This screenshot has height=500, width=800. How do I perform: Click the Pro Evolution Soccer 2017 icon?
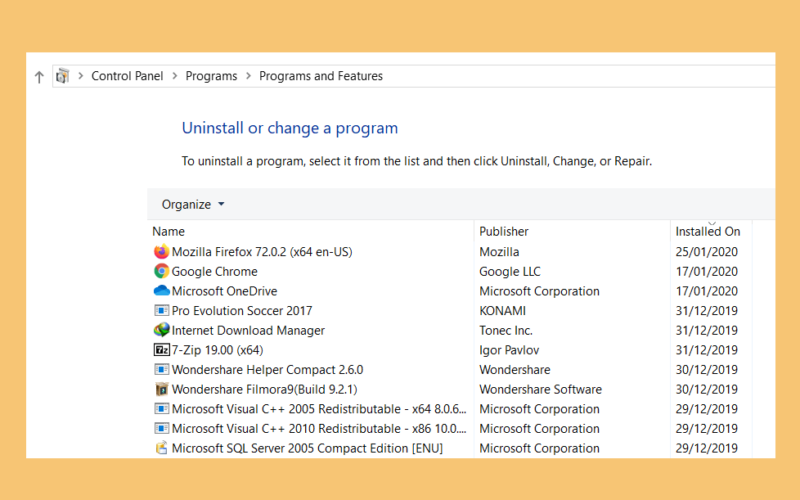point(161,310)
